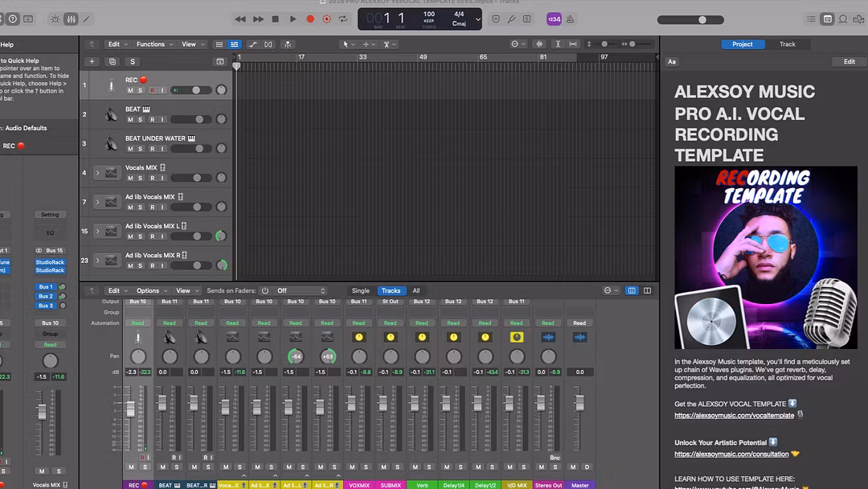Screen dimensions: 868x489
Task: Open the Tracks area View menu
Action: click(193, 44)
